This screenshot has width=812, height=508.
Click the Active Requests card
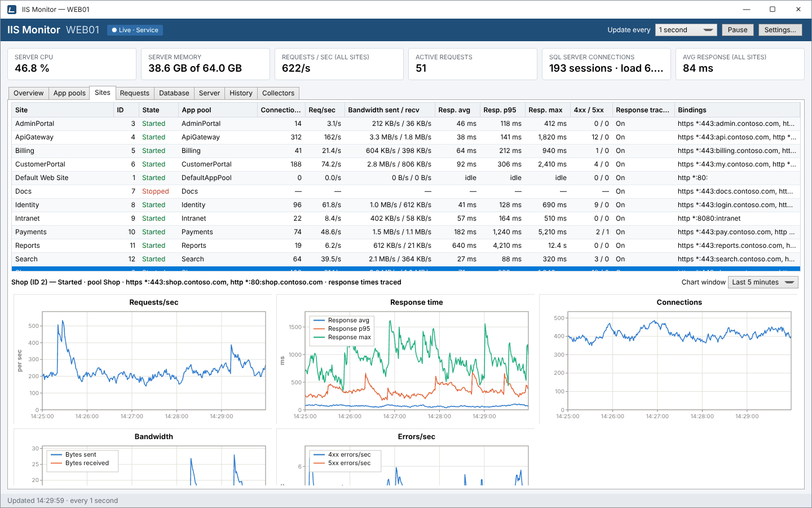point(473,64)
